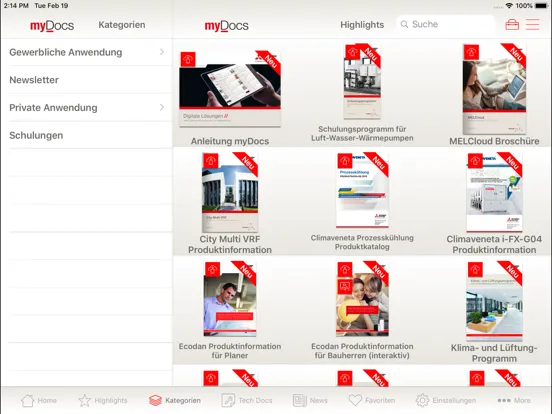
Task: Open Ecodan für Planer cover
Action: click(230, 299)
